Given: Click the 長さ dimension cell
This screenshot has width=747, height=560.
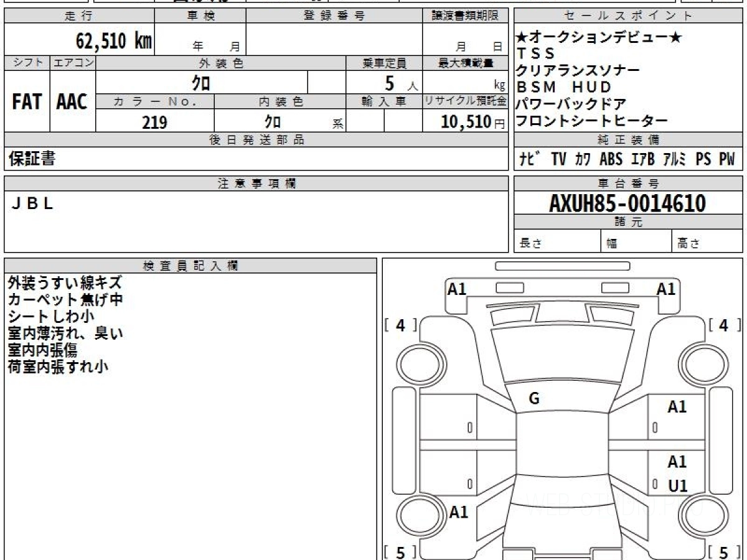Looking at the screenshot, I should pos(557,241).
